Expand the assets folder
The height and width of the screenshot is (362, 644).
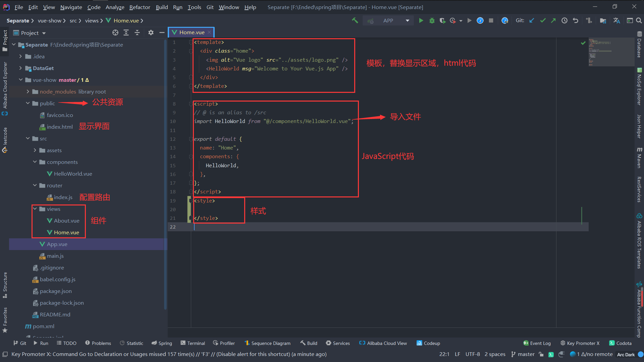35,150
